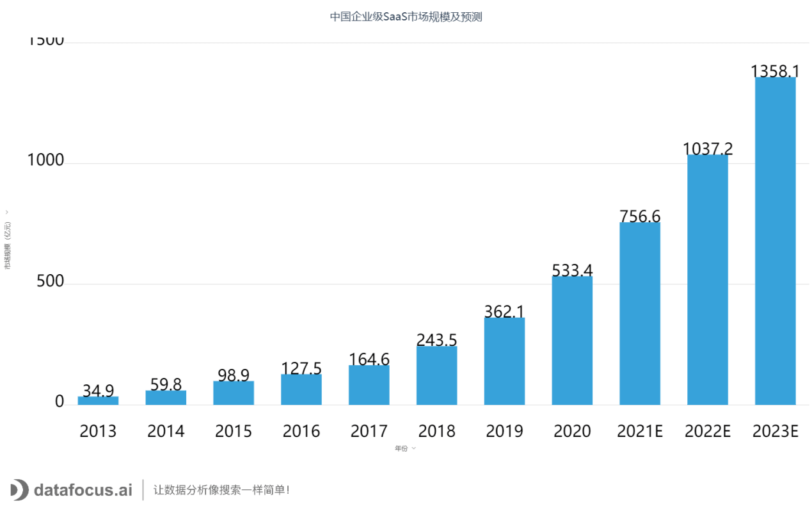Click the tagline 让数据分析像搜索一样简单
The width and height of the screenshot is (812, 506).
pos(221,489)
